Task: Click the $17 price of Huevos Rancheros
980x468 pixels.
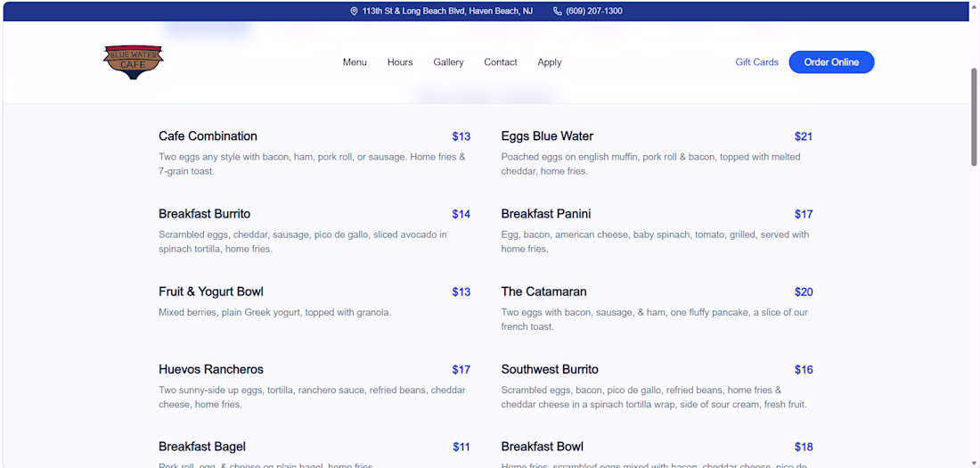Action: (461, 369)
